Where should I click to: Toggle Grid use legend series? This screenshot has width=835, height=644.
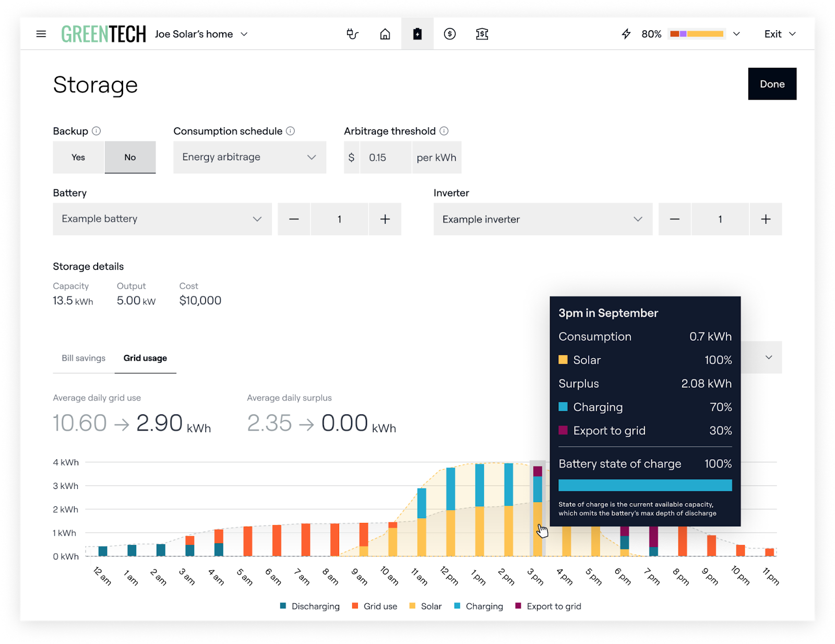click(x=375, y=606)
